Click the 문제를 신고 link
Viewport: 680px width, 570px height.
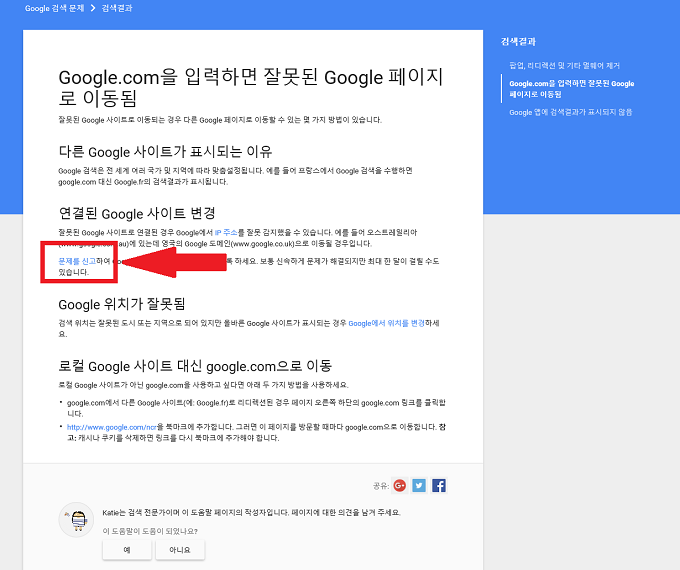pyautogui.click(x=77, y=261)
